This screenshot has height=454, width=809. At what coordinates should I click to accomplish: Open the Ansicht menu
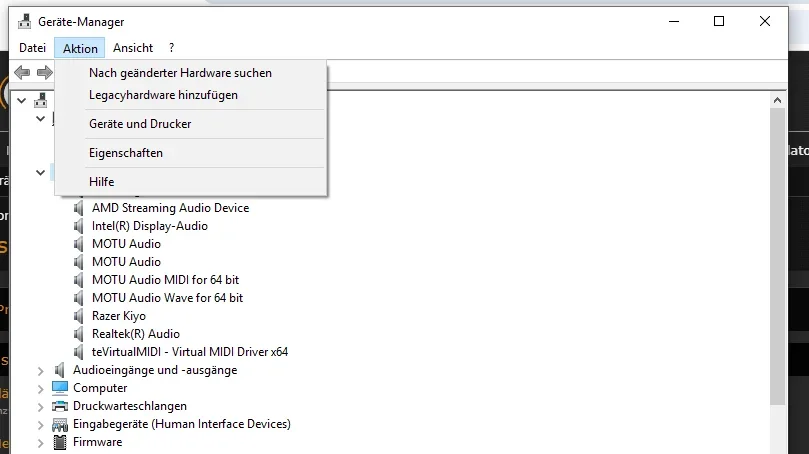pos(133,48)
